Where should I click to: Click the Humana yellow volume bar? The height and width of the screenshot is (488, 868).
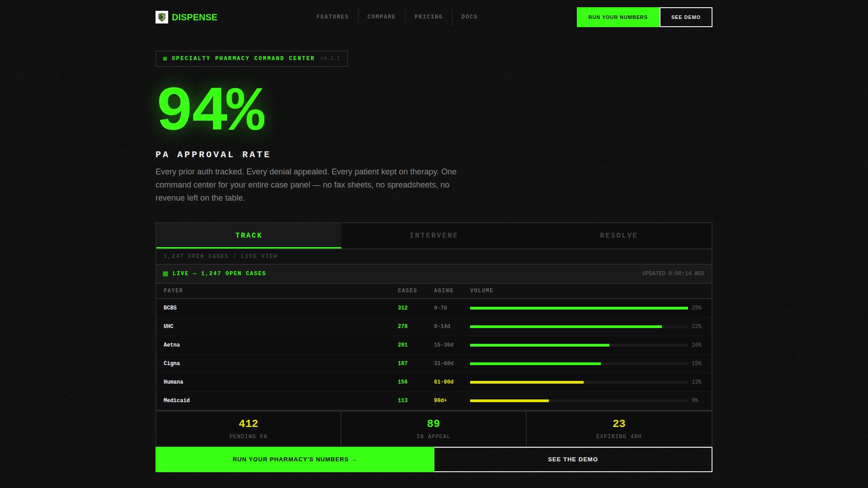[x=527, y=382]
